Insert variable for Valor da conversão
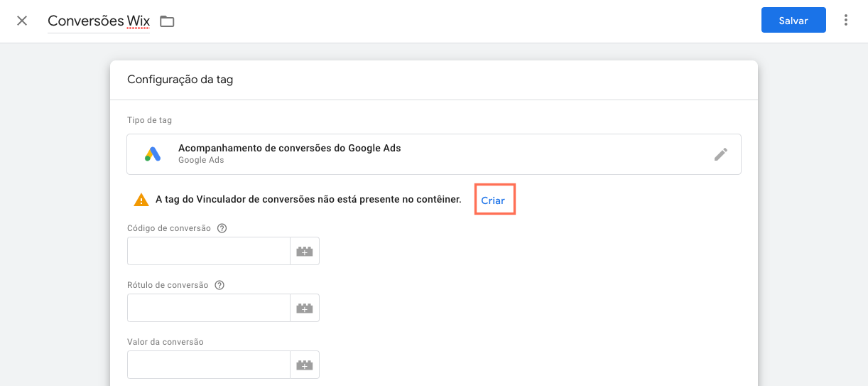The image size is (868, 386). [305, 365]
